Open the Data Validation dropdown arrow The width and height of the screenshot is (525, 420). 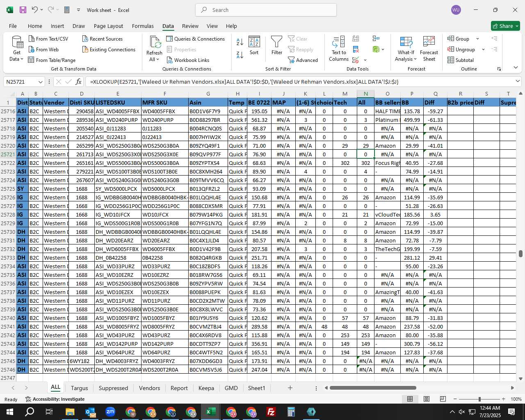coord(365,60)
